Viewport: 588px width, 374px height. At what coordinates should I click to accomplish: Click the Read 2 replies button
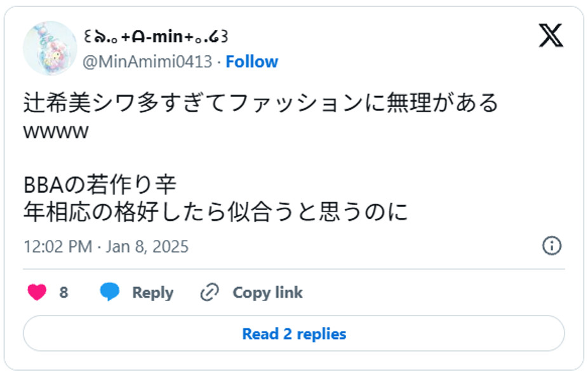point(293,333)
